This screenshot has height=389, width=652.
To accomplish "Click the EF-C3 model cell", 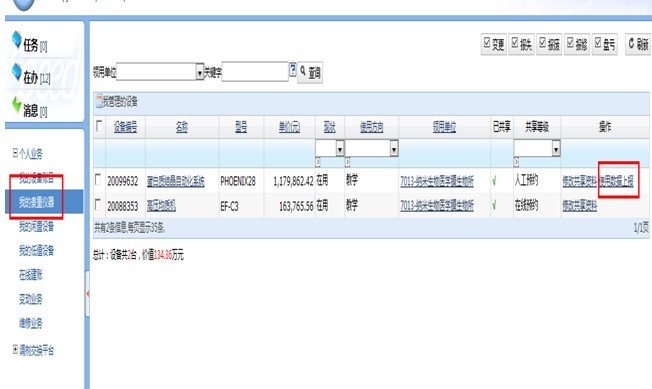I will tap(230, 205).
